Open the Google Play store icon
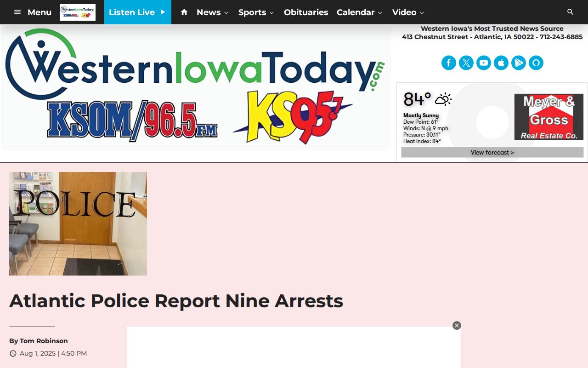588x368 pixels. 519,63
